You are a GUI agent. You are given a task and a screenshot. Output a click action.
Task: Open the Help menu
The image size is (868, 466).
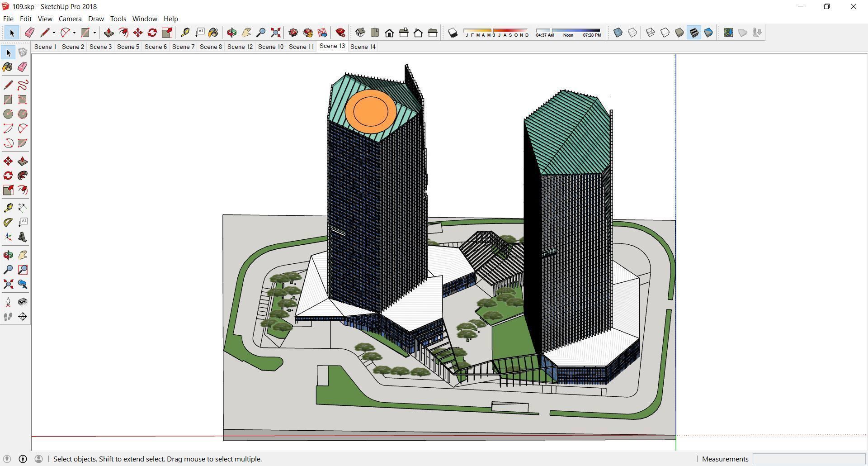[170, 19]
